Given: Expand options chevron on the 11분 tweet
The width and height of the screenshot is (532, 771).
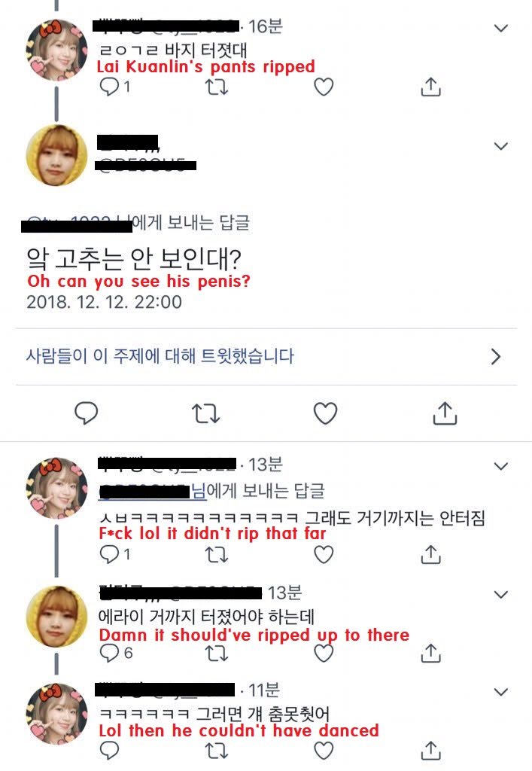Looking at the screenshot, I should (x=500, y=692).
